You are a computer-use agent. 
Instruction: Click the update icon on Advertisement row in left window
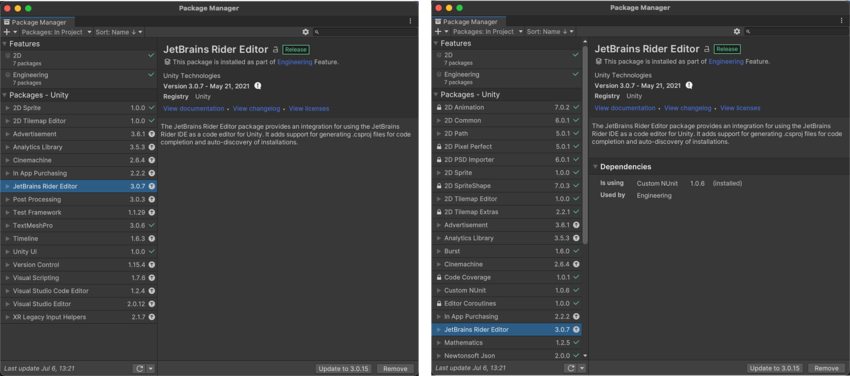pyautogui.click(x=152, y=134)
